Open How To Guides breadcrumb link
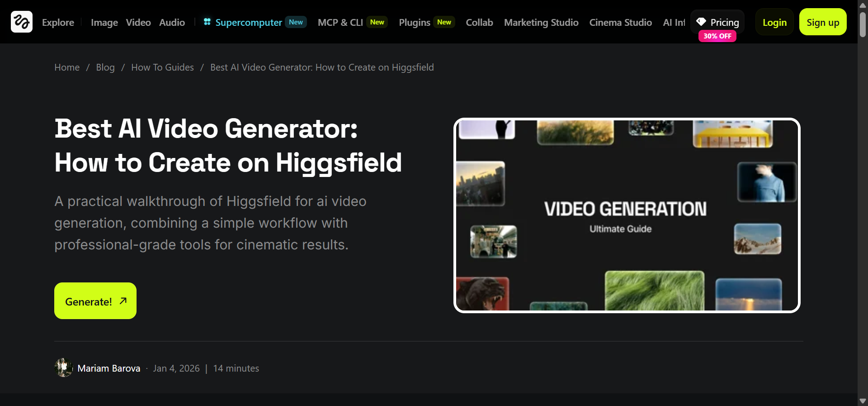The width and height of the screenshot is (868, 406). pyautogui.click(x=162, y=67)
